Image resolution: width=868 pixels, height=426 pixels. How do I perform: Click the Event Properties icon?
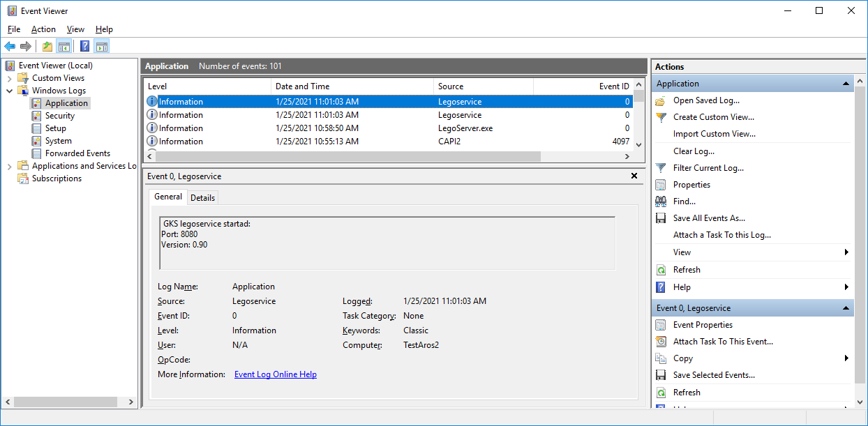click(x=661, y=325)
